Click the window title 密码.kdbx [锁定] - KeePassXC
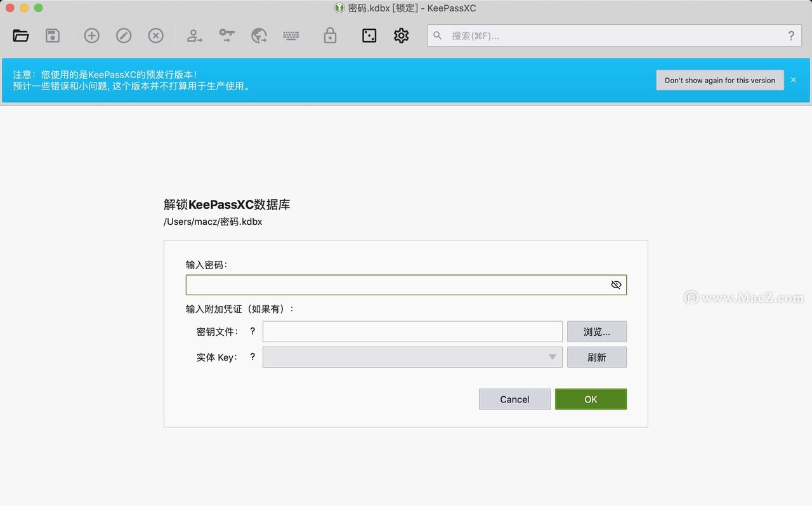812x506 pixels. [x=412, y=8]
